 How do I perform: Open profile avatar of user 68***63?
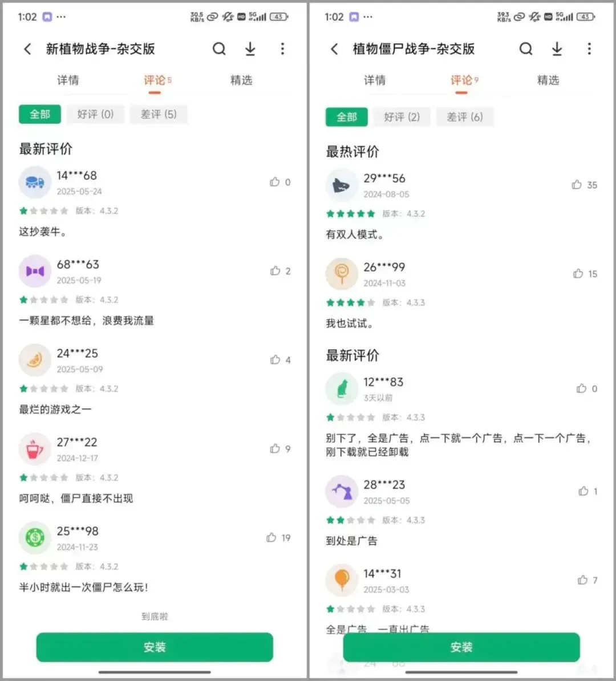[35, 271]
